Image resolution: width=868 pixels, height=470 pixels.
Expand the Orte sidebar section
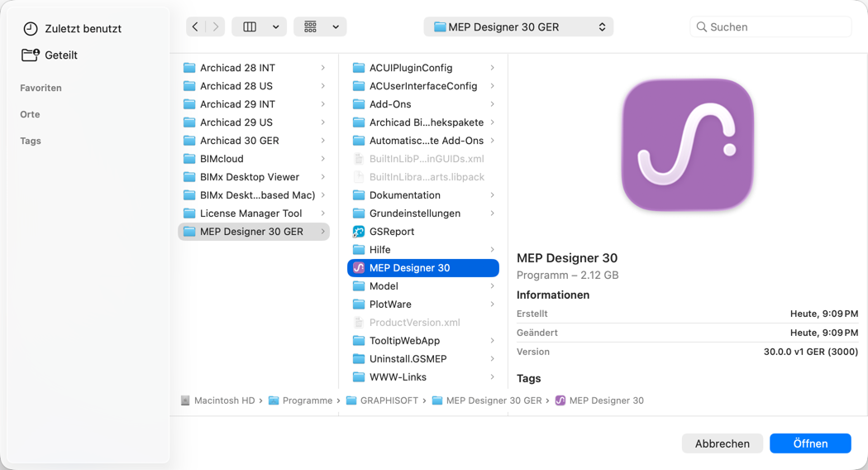(30, 114)
